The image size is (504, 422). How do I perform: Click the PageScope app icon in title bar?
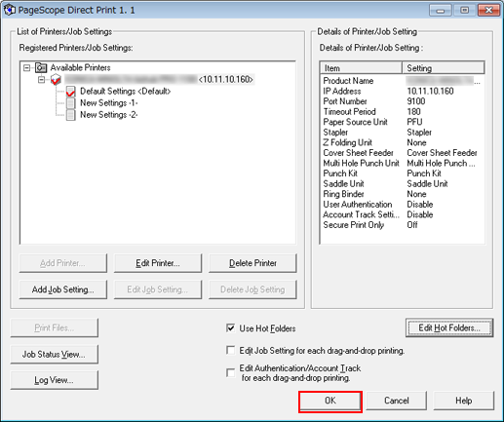pos(10,10)
